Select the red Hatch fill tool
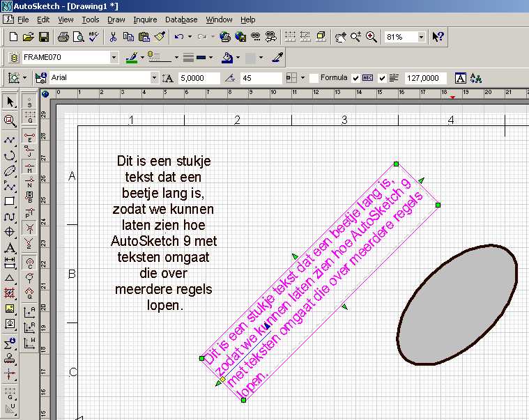The height and width of the screenshot is (420, 529). (10, 293)
